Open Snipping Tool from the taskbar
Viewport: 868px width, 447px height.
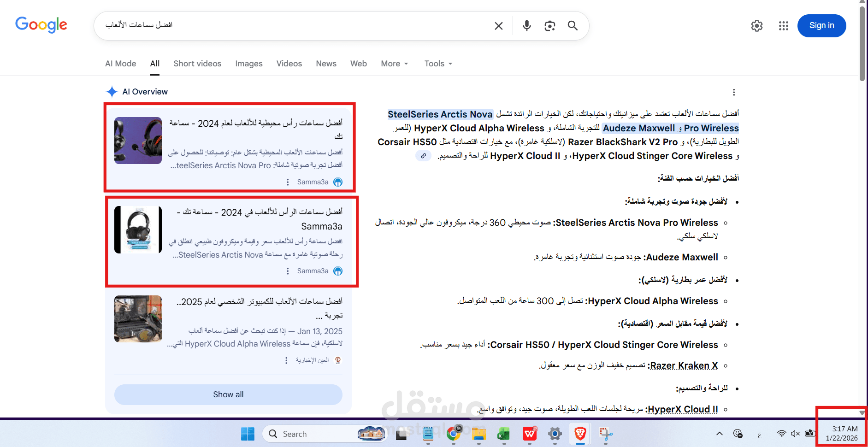tap(606, 434)
